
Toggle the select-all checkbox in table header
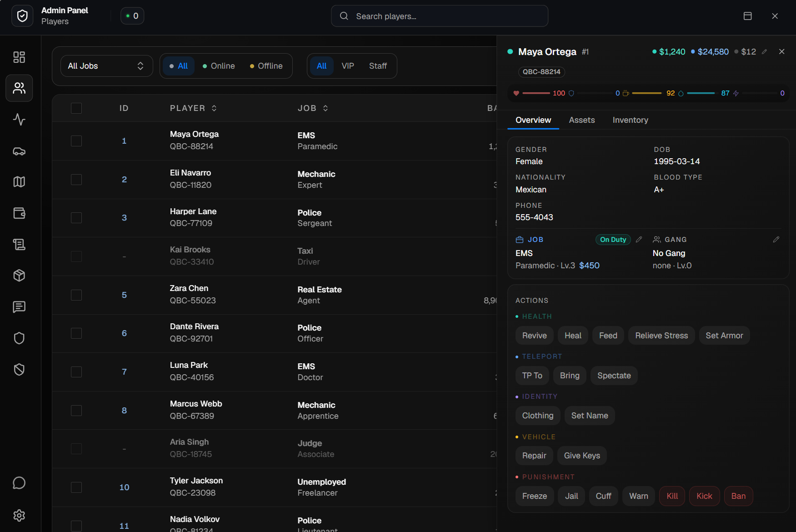click(x=76, y=108)
